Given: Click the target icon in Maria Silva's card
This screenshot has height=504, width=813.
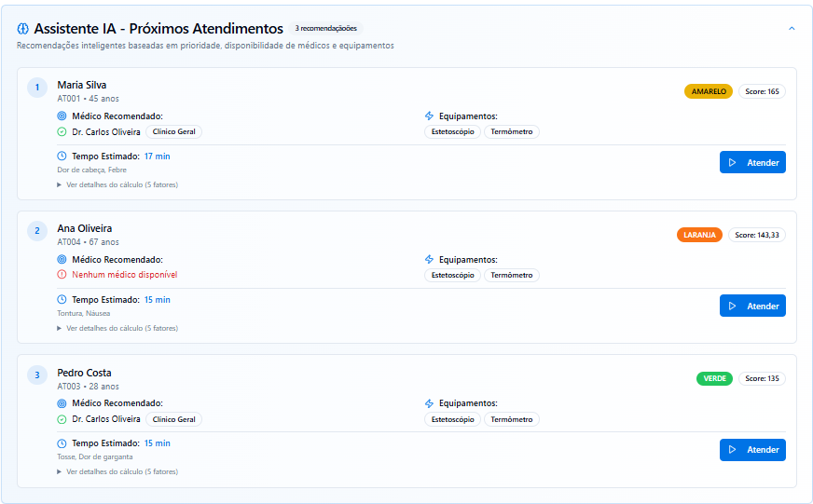Looking at the screenshot, I should tap(62, 116).
